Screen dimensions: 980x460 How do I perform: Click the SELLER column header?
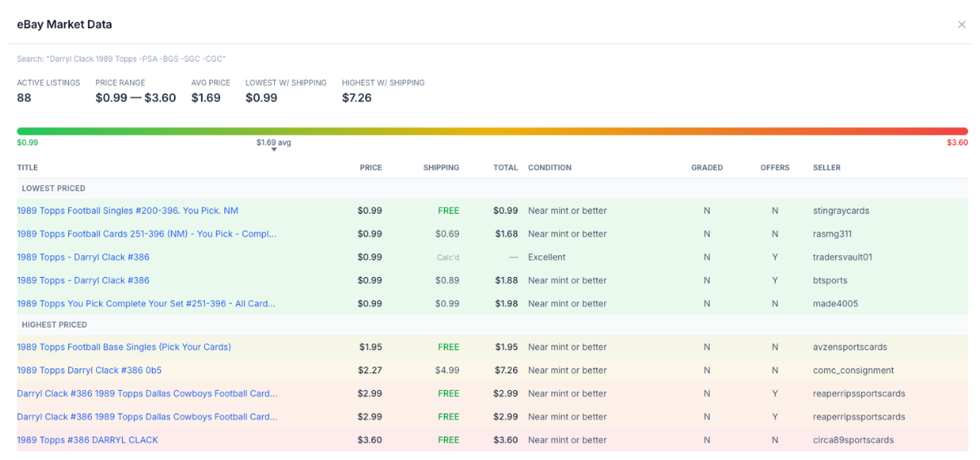827,167
